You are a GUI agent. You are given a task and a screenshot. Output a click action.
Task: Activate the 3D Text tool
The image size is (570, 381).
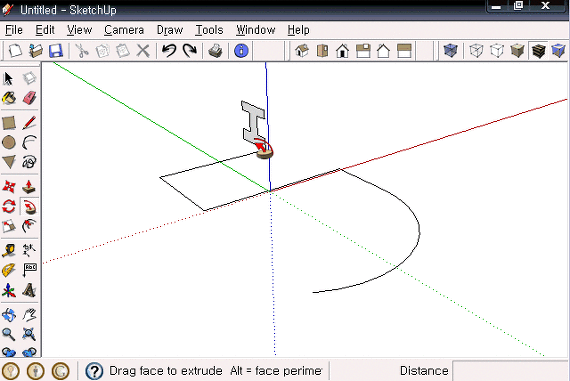point(29,290)
